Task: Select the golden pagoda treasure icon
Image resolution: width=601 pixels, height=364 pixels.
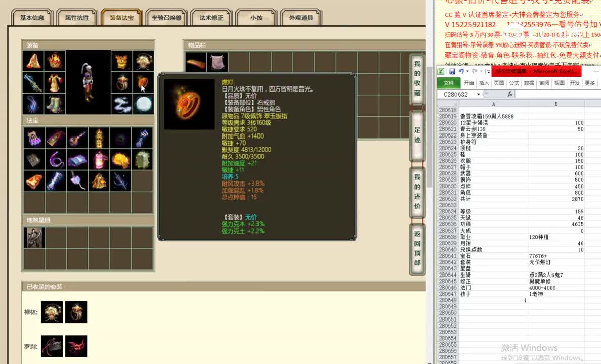Action: click(99, 138)
